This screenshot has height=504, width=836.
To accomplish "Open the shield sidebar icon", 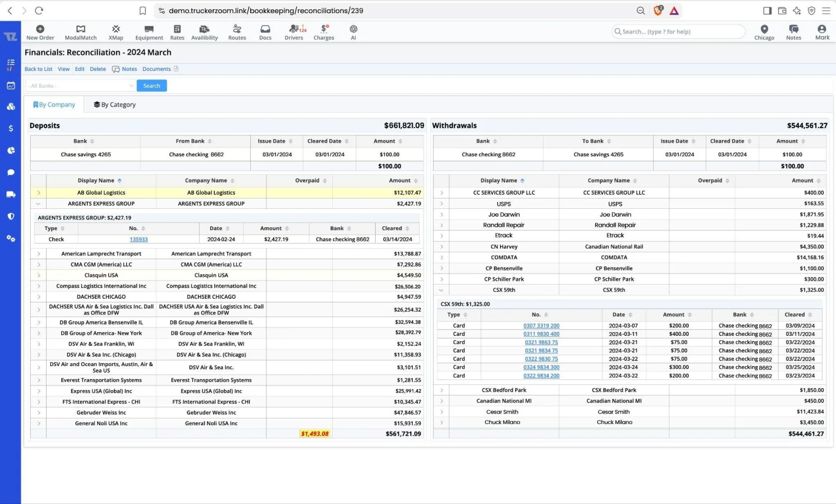I will pyautogui.click(x=10, y=216).
